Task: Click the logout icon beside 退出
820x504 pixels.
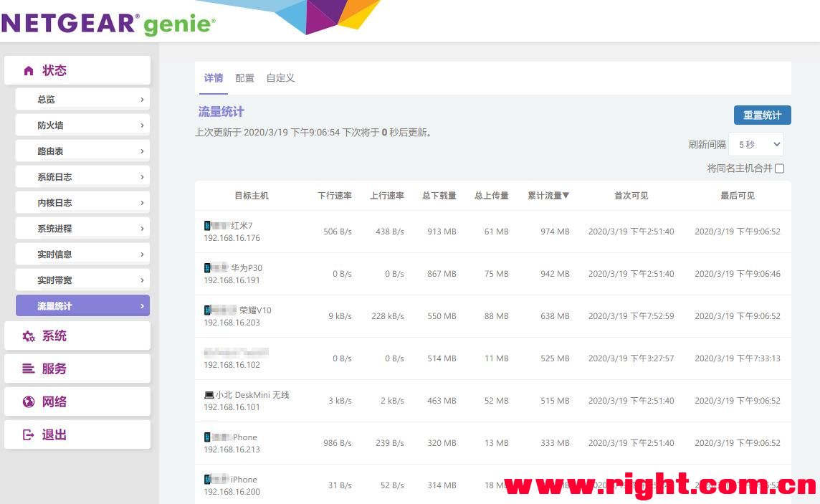Action: click(x=29, y=434)
